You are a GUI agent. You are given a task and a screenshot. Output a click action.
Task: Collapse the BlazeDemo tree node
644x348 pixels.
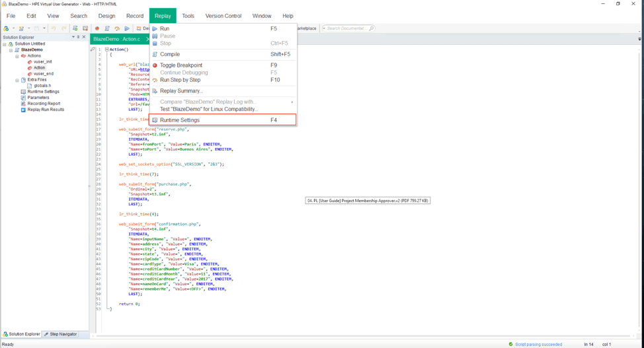11,50
